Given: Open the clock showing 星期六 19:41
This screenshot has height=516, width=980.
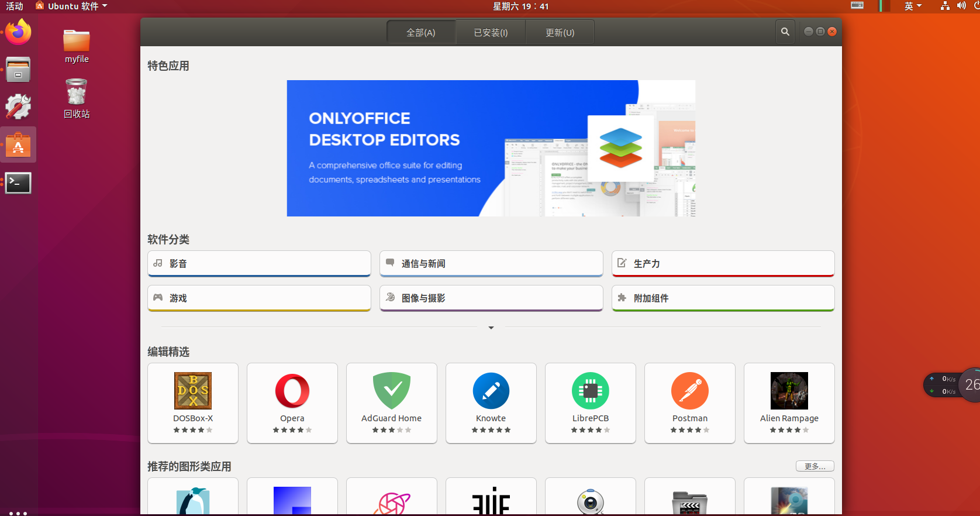Looking at the screenshot, I should pos(520,6).
